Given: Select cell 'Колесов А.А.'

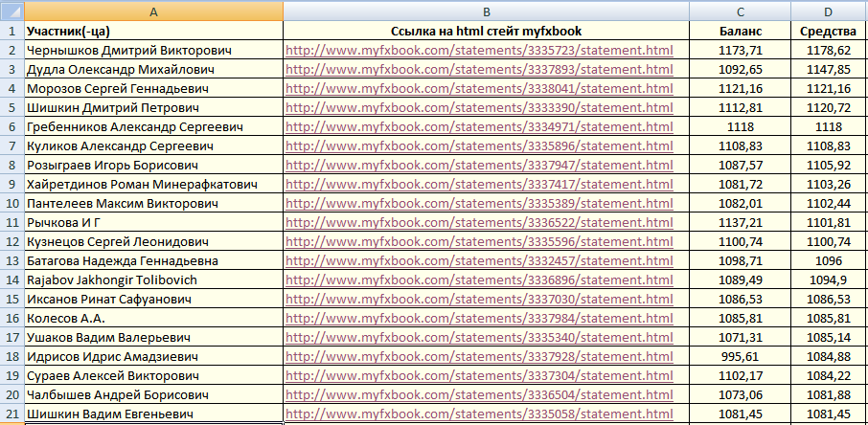Looking at the screenshot, I should [154, 318].
